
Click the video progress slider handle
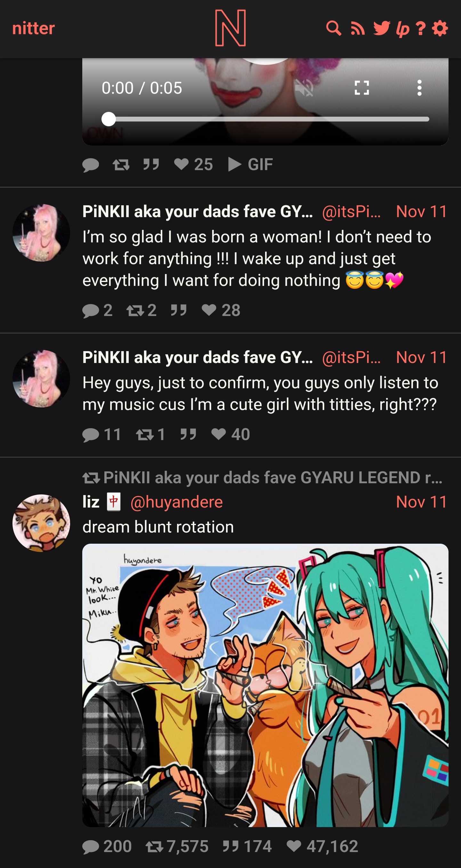[x=109, y=119]
